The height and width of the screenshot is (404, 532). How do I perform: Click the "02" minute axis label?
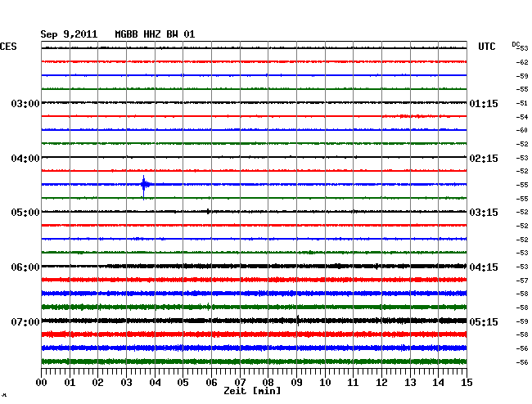click(97, 383)
